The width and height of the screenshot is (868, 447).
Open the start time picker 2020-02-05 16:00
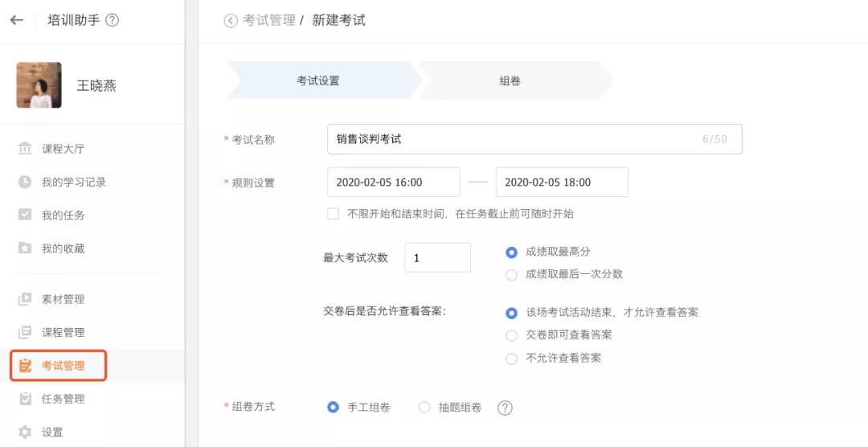(393, 182)
